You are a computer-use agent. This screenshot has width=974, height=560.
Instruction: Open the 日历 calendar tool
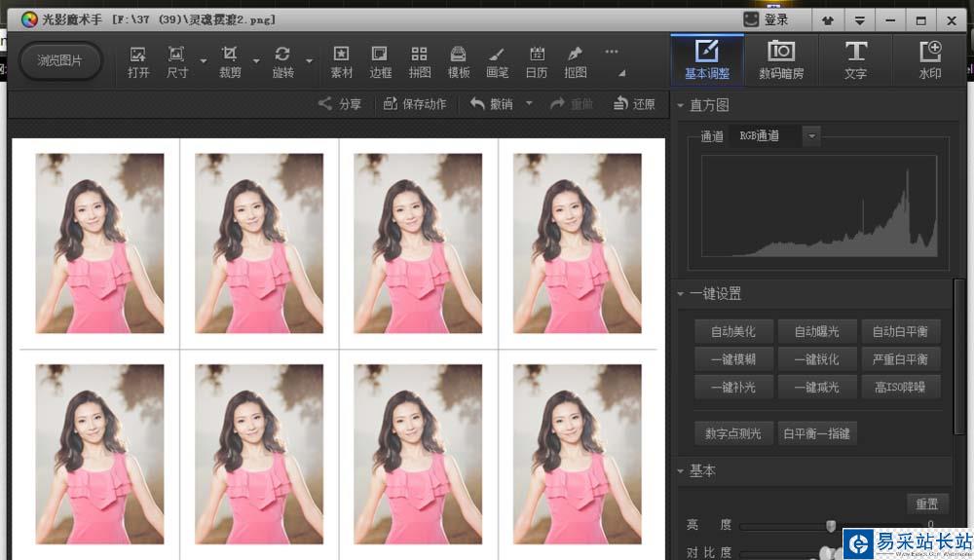(537, 62)
